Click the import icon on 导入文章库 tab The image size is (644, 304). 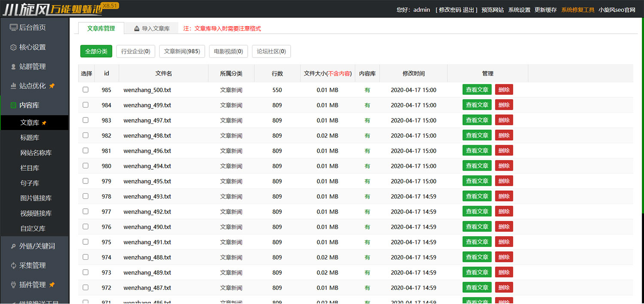pyautogui.click(x=137, y=29)
